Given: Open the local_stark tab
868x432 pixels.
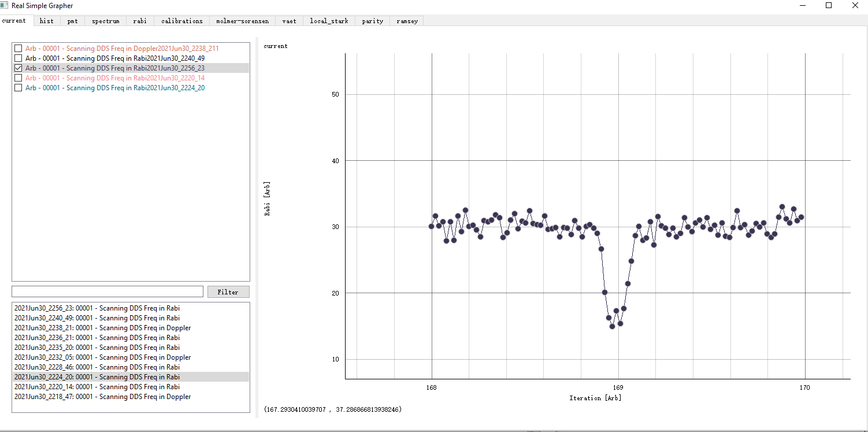Looking at the screenshot, I should [329, 21].
